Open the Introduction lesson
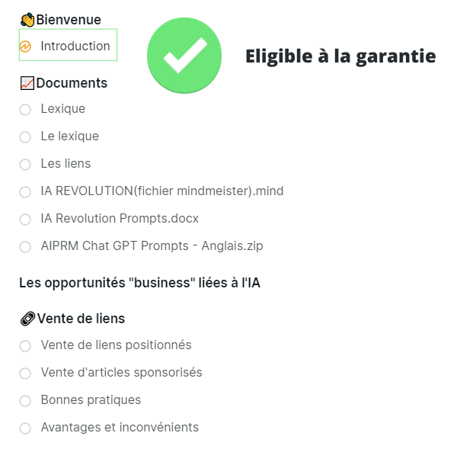The height and width of the screenshot is (449, 476). (x=75, y=47)
